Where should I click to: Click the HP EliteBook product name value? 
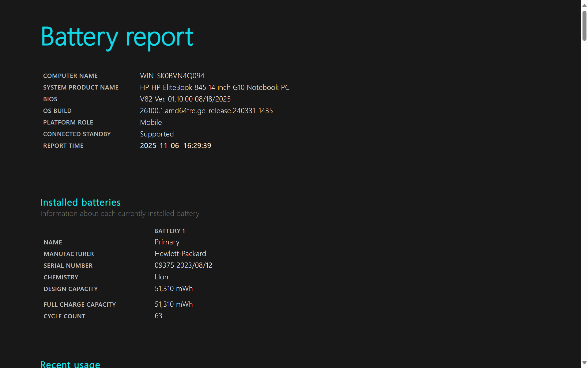[x=215, y=87]
